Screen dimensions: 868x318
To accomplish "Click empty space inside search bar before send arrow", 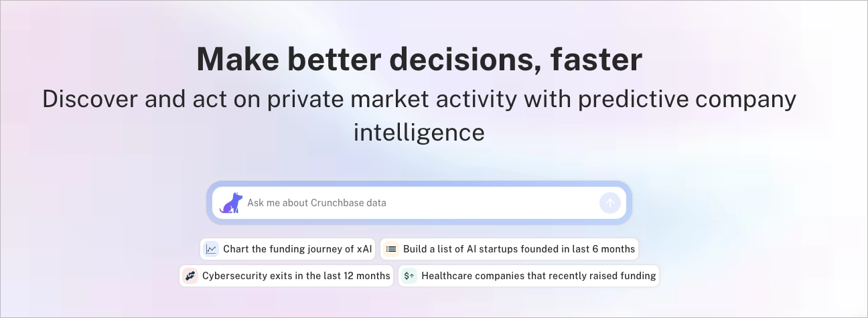I will [x=522, y=203].
